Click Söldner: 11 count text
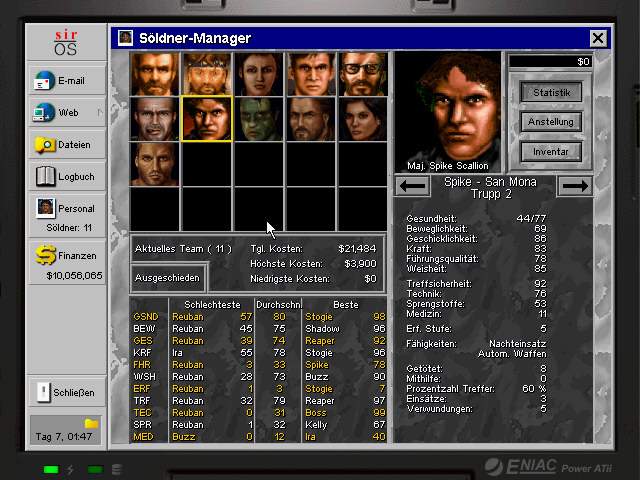This screenshot has width=640, height=480. tap(69, 228)
